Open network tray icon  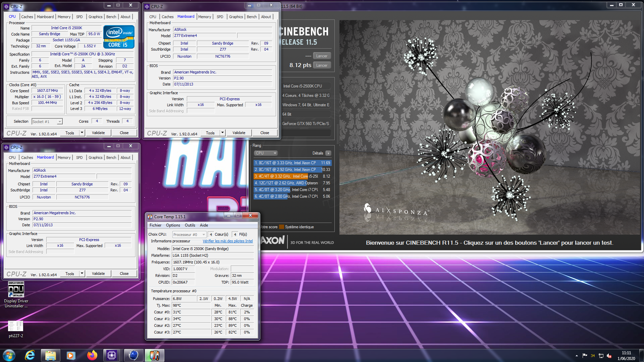point(601,356)
